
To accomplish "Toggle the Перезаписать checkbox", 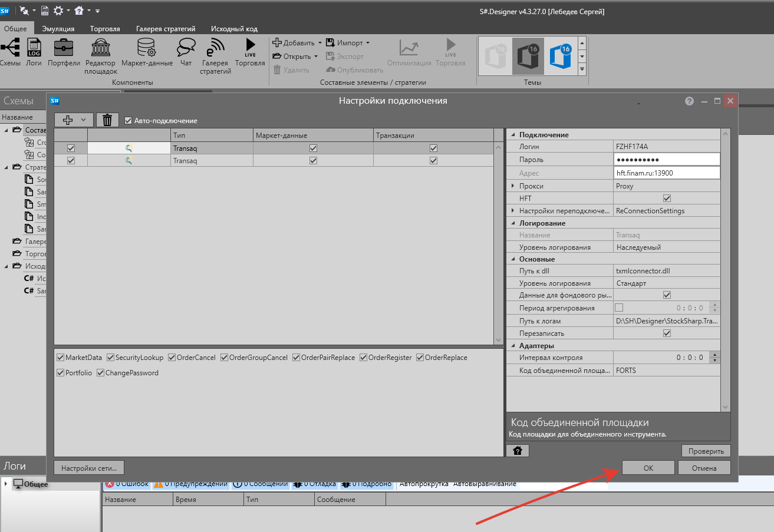I will tap(667, 333).
